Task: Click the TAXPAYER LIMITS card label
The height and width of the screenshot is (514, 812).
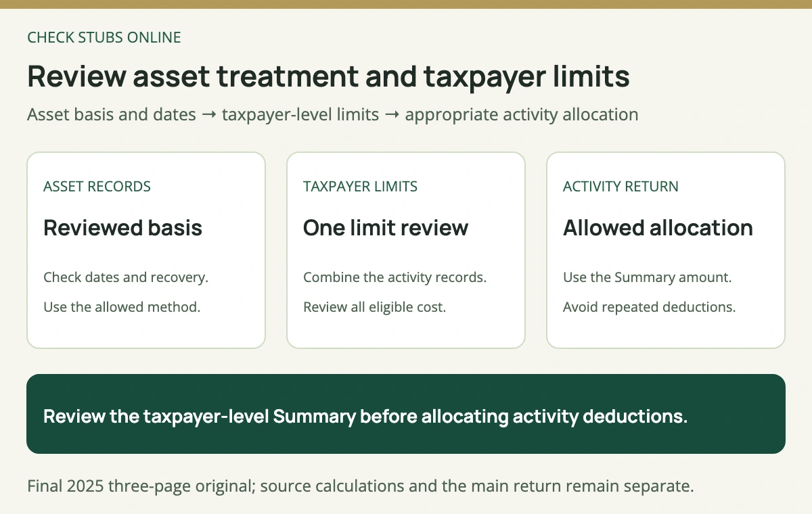Action: pos(360,187)
